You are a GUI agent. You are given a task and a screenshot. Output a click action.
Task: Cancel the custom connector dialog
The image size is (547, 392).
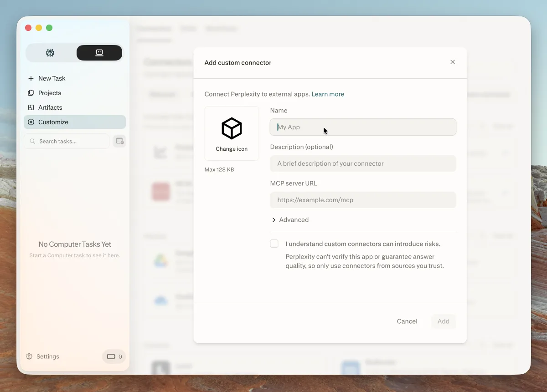[x=407, y=321]
